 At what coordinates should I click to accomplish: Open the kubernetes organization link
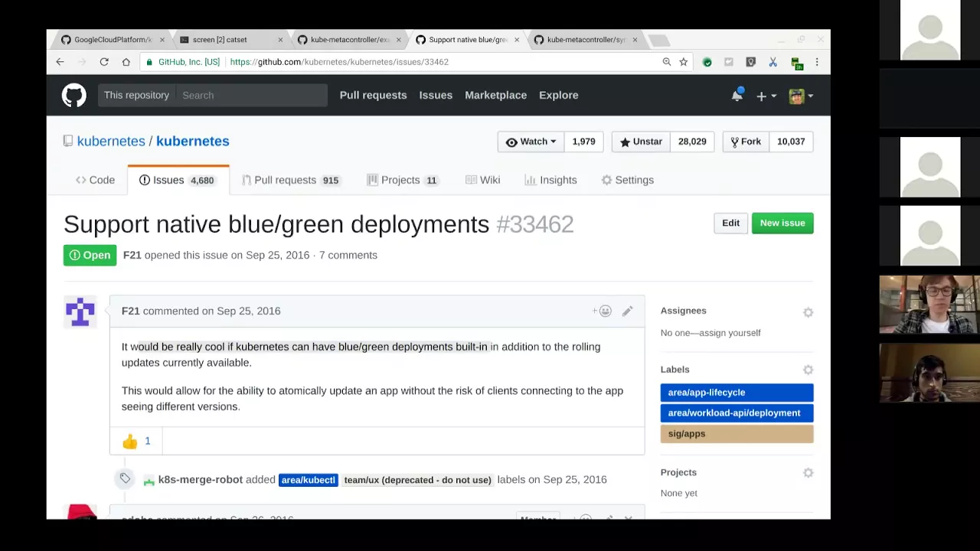[x=111, y=141]
